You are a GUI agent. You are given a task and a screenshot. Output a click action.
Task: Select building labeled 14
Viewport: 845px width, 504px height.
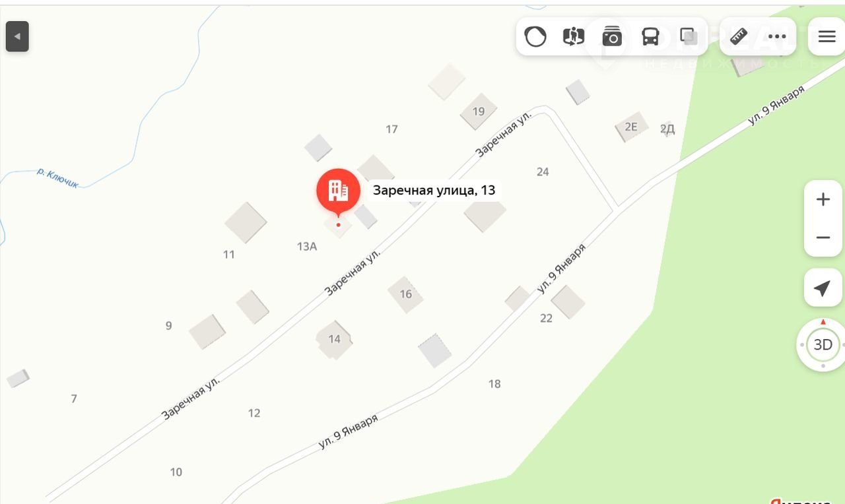(x=334, y=339)
